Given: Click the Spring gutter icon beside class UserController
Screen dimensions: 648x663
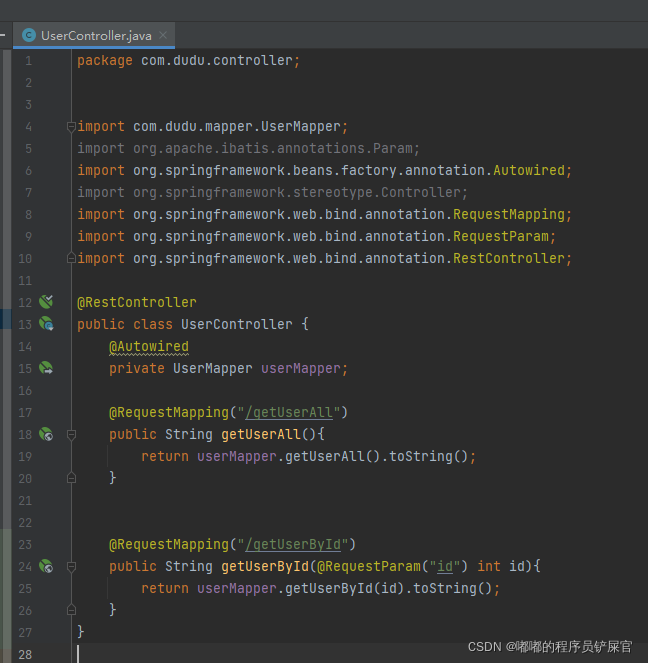Looking at the screenshot, I should point(46,324).
